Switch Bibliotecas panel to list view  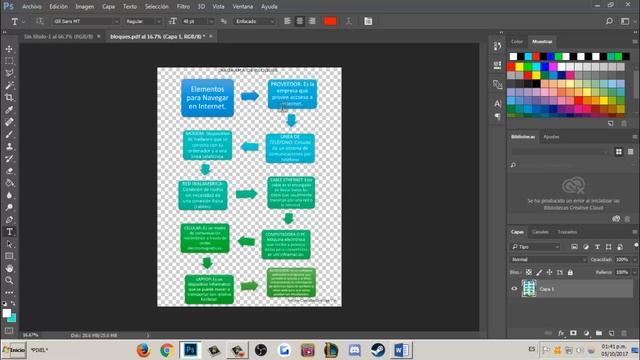click(630, 152)
